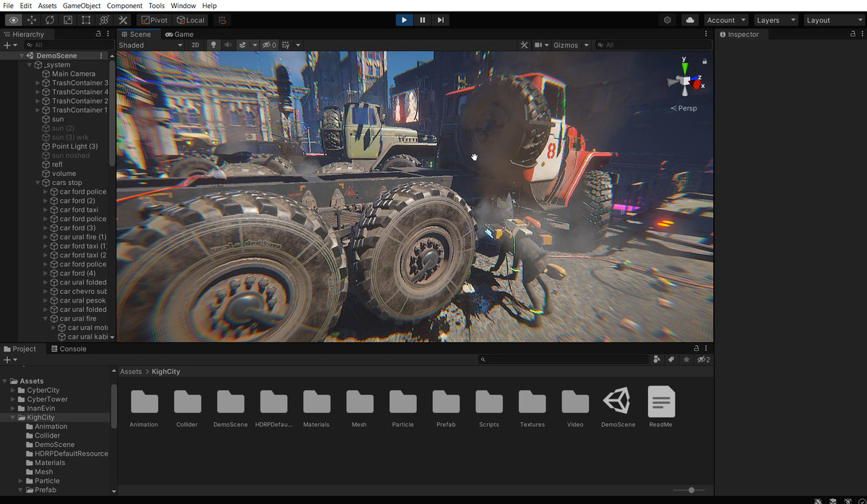
Task: Select Main Camera in Hierarchy
Action: [x=74, y=74]
